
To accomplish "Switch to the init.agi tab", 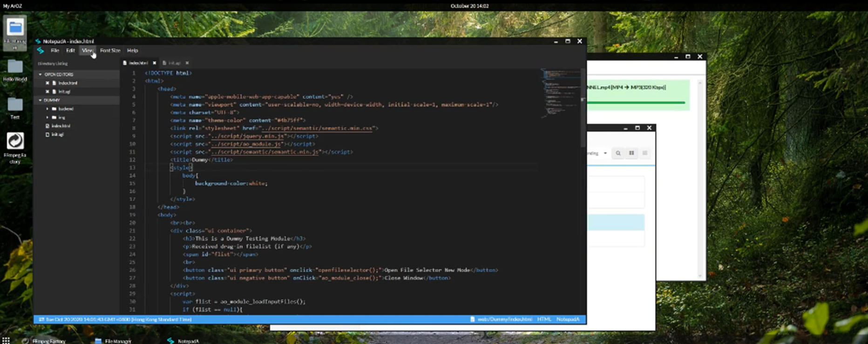I will (174, 63).
